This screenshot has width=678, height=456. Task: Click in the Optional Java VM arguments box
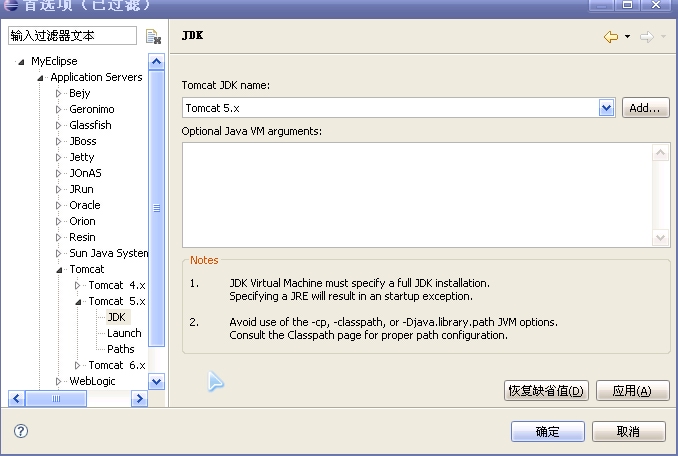(x=420, y=193)
